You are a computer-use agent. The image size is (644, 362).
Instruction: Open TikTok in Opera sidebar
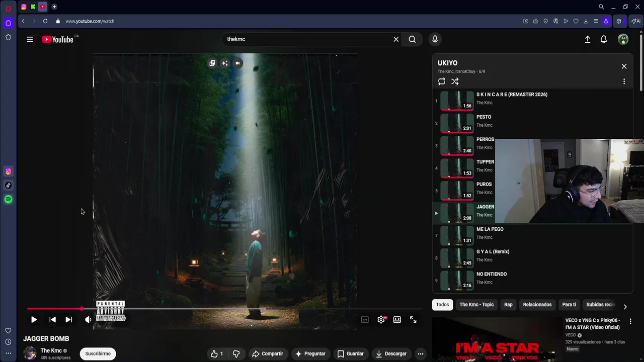pyautogui.click(x=8, y=185)
